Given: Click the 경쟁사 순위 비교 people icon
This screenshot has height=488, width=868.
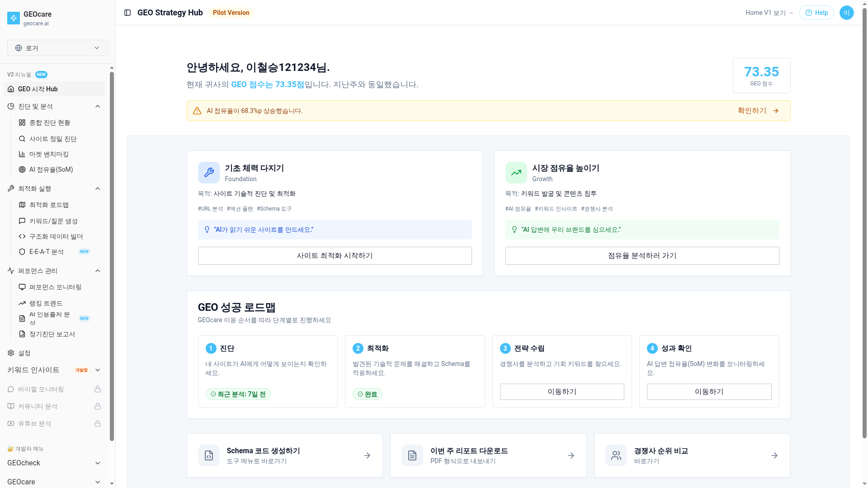Looking at the screenshot, I should click(x=616, y=455).
